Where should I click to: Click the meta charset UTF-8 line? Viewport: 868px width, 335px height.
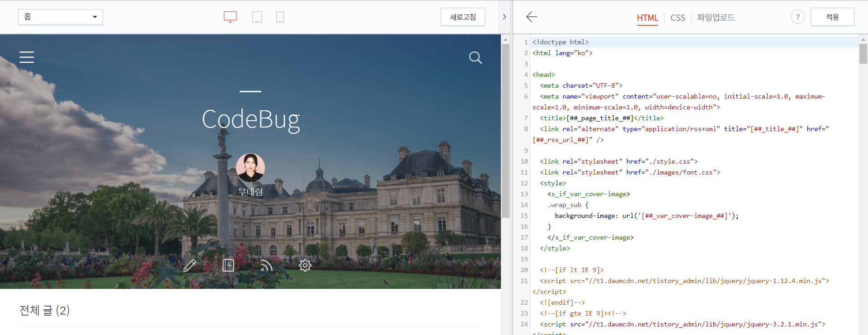581,85
